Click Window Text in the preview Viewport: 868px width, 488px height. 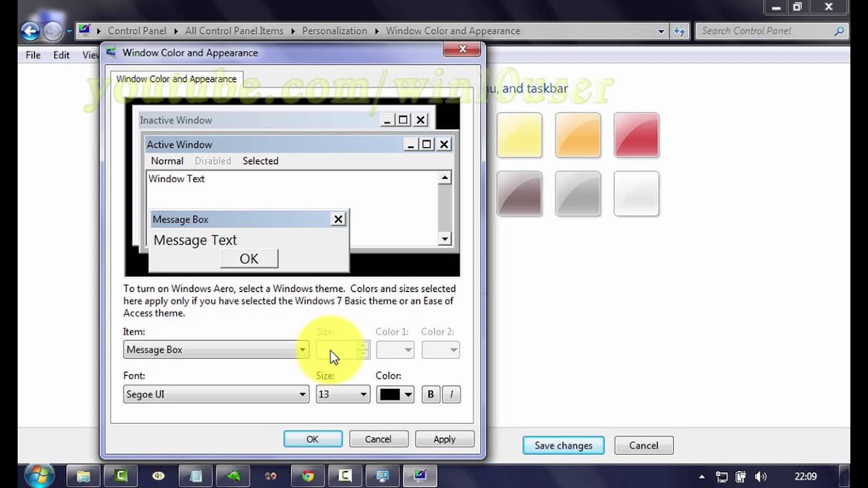(x=176, y=179)
